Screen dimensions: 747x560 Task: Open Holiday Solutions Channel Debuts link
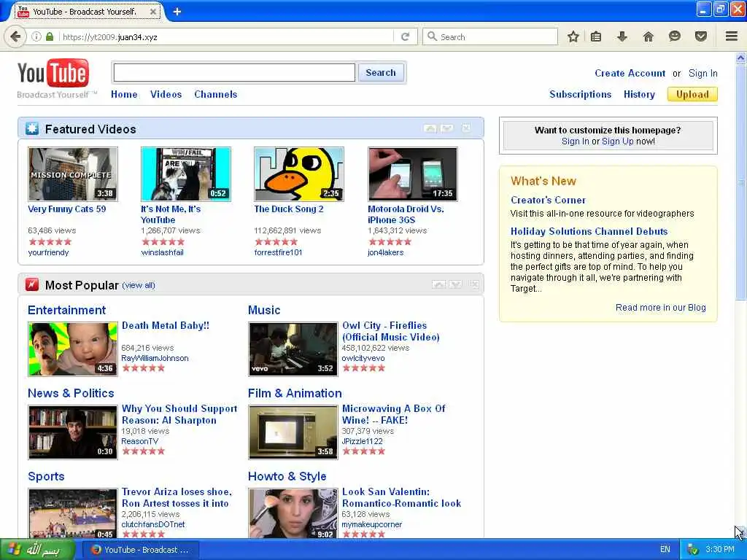[589, 231]
